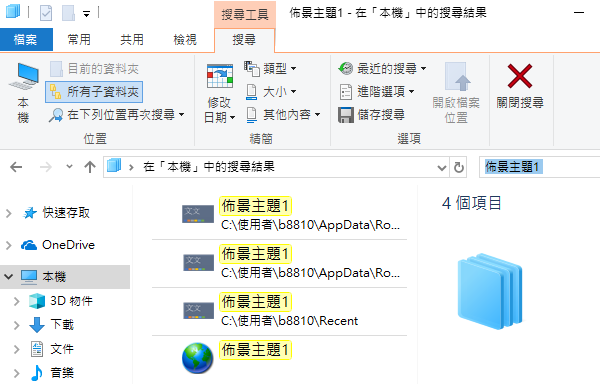Minimize the search results window
This screenshot has width=600, height=384.
point(579,13)
